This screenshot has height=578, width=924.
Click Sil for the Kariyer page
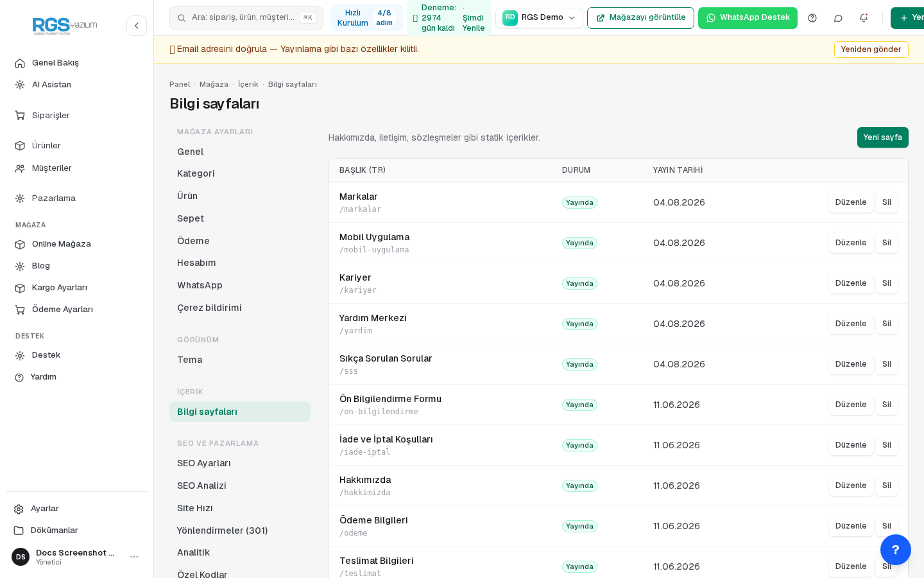(x=887, y=283)
